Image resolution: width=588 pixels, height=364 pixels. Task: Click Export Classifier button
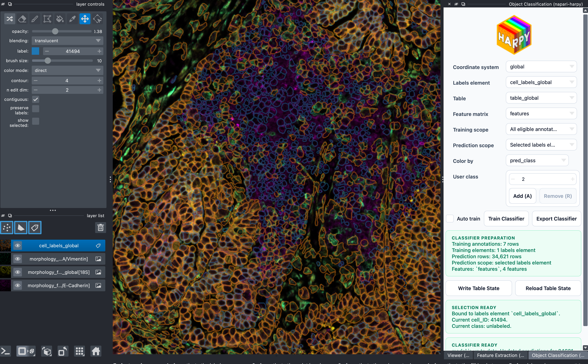(556, 219)
